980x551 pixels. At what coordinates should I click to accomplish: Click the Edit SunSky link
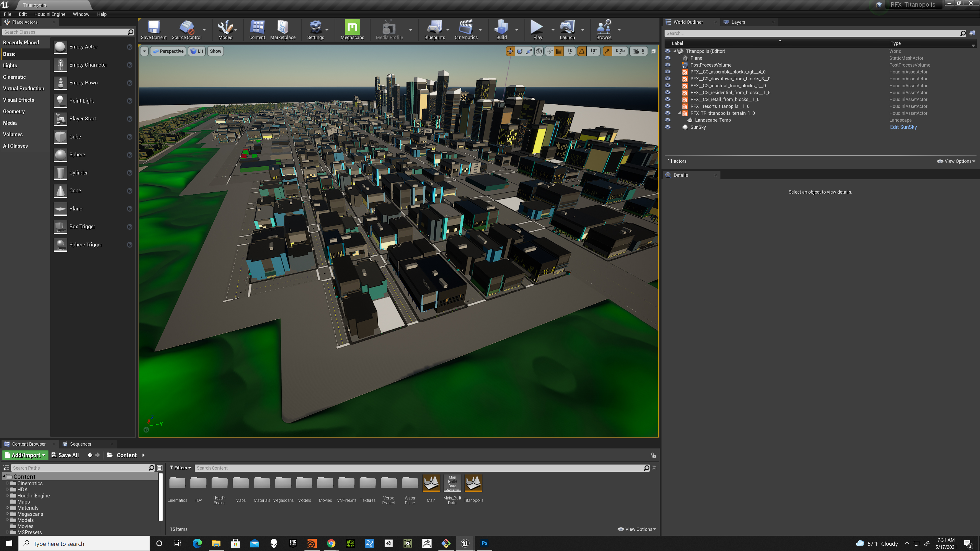[x=903, y=127]
